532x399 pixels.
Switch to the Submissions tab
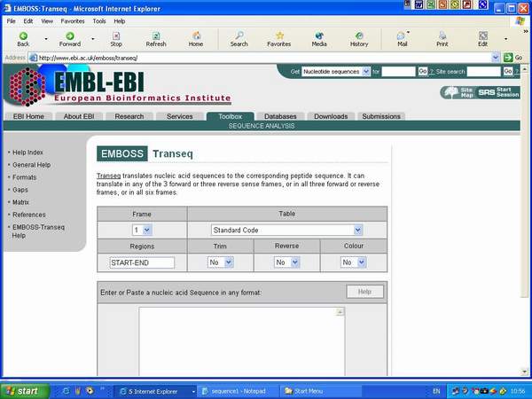coord(381,116)
